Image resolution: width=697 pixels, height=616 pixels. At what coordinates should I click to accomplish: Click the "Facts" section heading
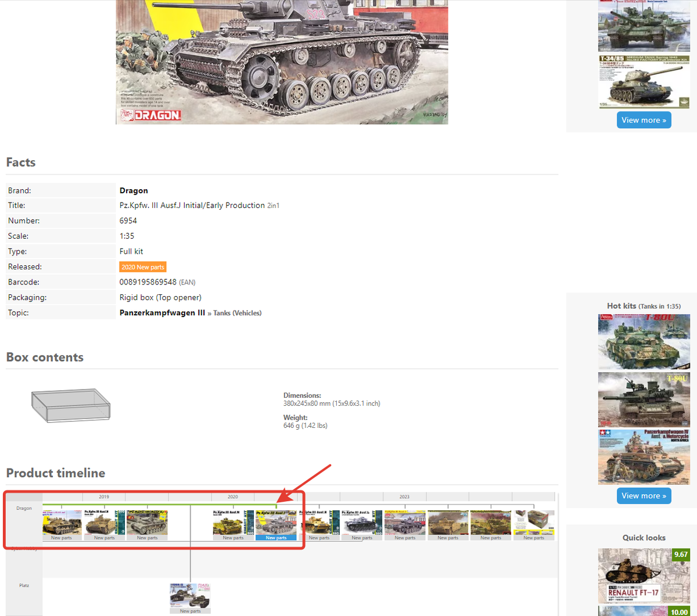[x=21, y=163]
